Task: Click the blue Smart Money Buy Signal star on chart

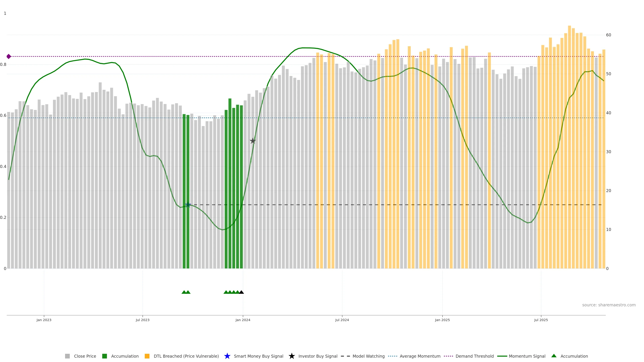Action: (x=188, y=205)
